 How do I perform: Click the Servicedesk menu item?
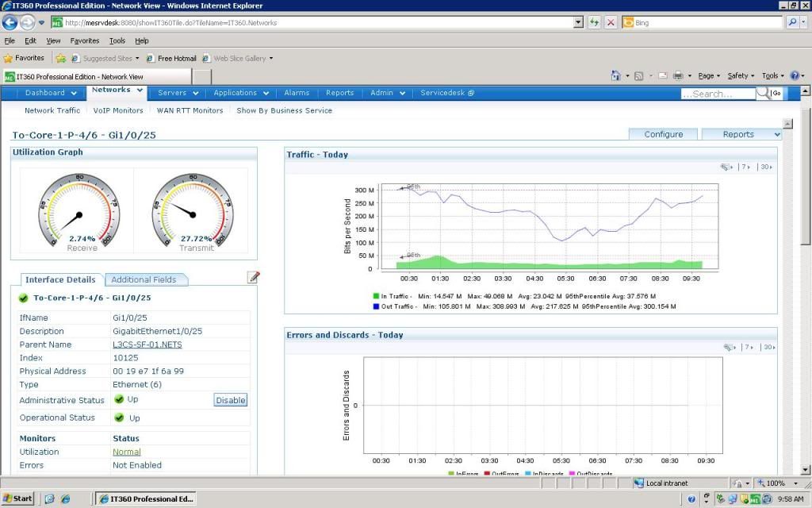tap(447, 93)
